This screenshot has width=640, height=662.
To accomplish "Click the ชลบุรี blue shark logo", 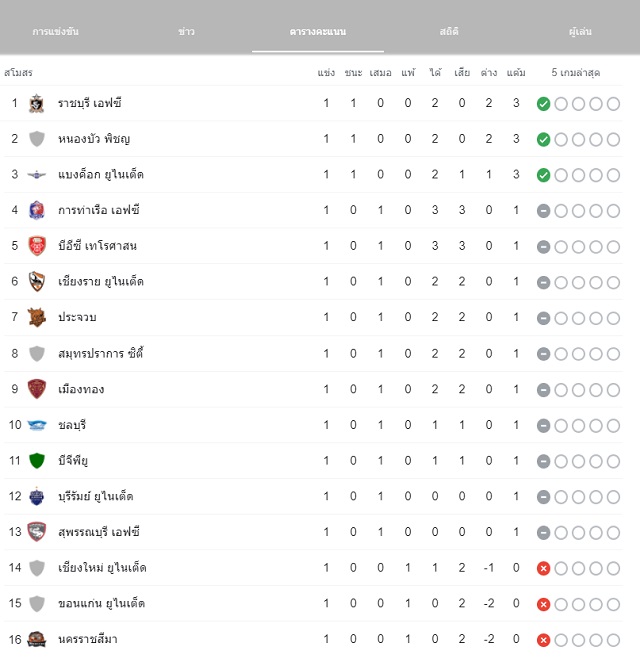I will 37,425.
